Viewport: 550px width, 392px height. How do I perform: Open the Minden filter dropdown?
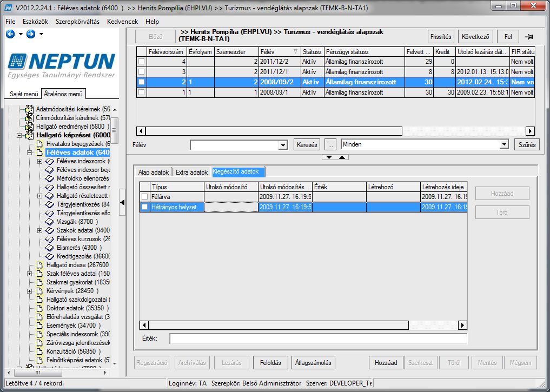(x=504, y=144)
